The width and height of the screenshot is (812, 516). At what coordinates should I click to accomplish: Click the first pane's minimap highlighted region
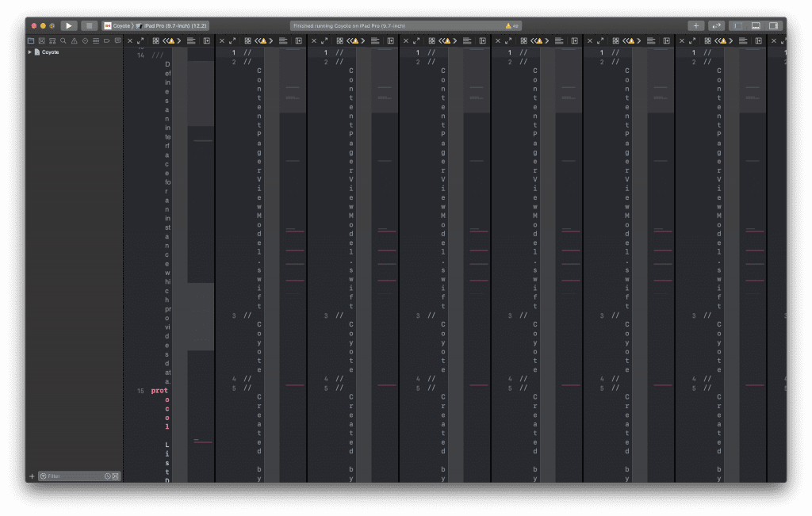[x=201, y=94]
